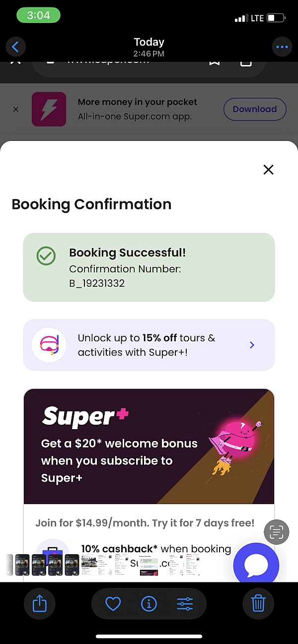Tap the Download button
The height and width of the screenshot is (644, 298).
255,109
